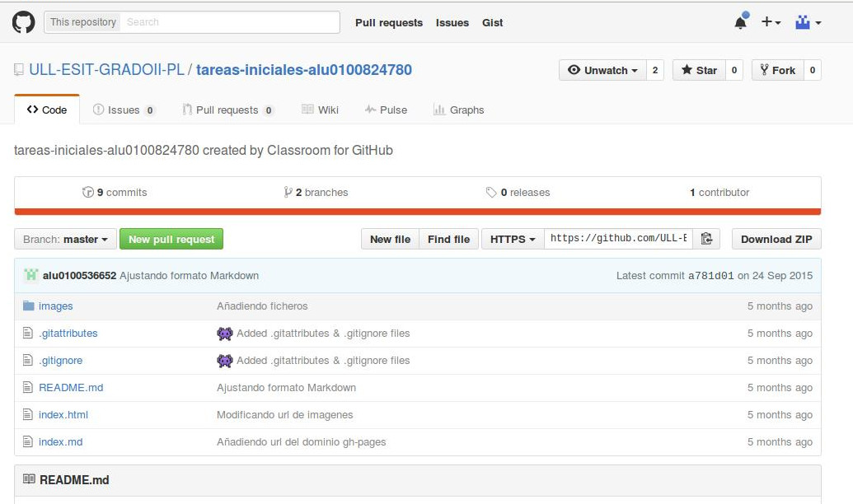The width and height of the screenshot is (853, 504).
Task: Switch to the Code tab
Action: pyautogui.click(x=47, y=110)
